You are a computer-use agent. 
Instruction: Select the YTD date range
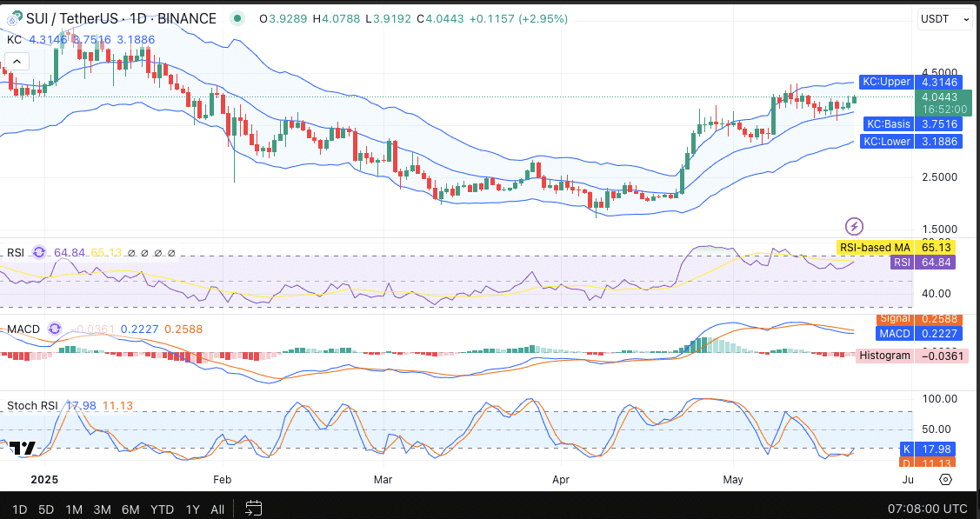point(162,509)
